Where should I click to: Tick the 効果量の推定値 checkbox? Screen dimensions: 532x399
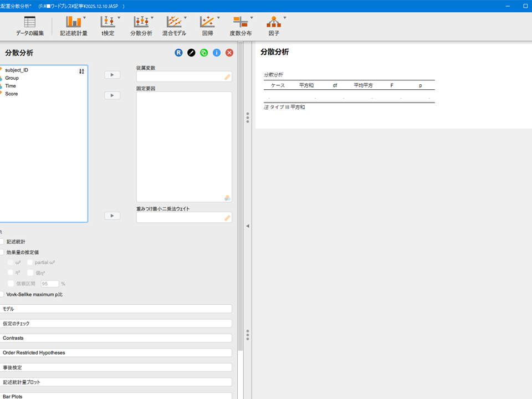tap(2, 252)
